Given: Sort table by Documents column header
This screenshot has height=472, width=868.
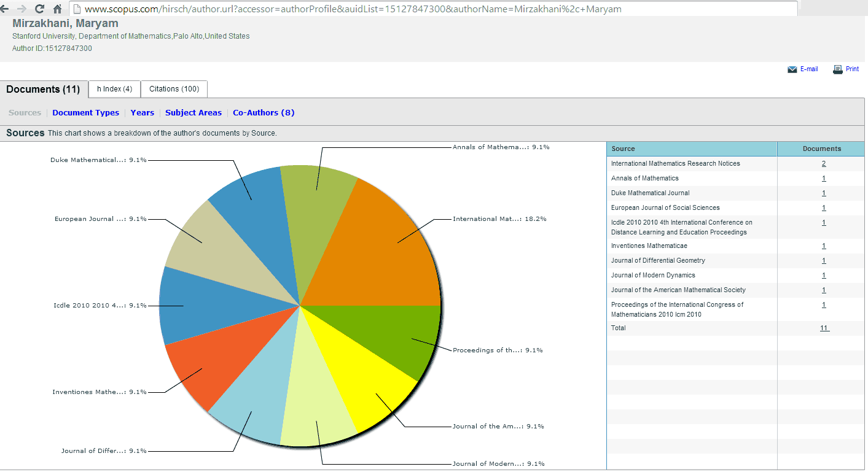Looking at the screenshot, I should (x=821, y=149).
